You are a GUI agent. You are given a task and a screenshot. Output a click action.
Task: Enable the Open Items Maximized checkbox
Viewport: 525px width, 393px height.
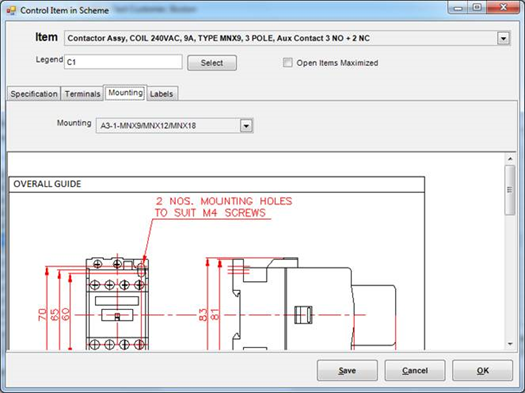287,63
